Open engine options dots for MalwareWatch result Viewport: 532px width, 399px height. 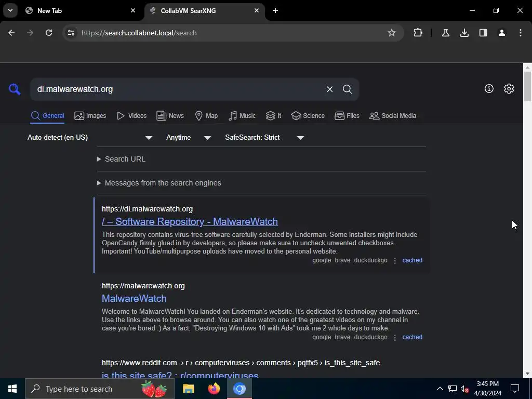[x=395, y=338]
